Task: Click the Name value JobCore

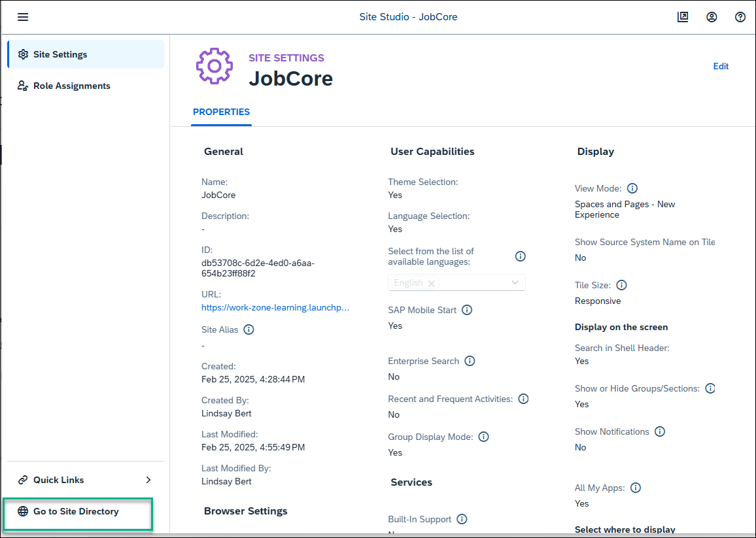Action: [218, 195]
